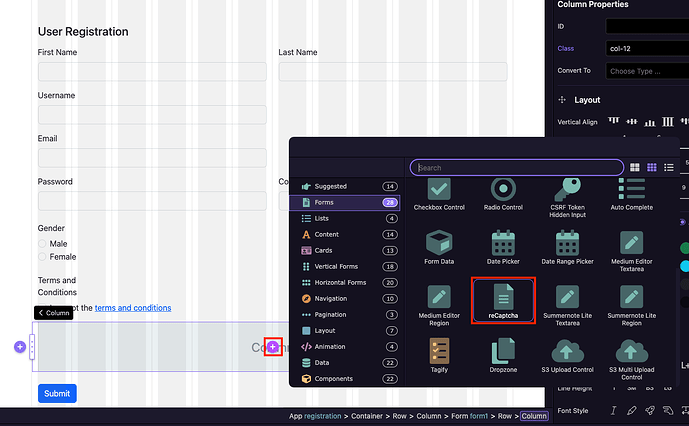This screenshot has height=426, width=689.
Task: Grab the column drag handle dots
Action: (32, 347)
